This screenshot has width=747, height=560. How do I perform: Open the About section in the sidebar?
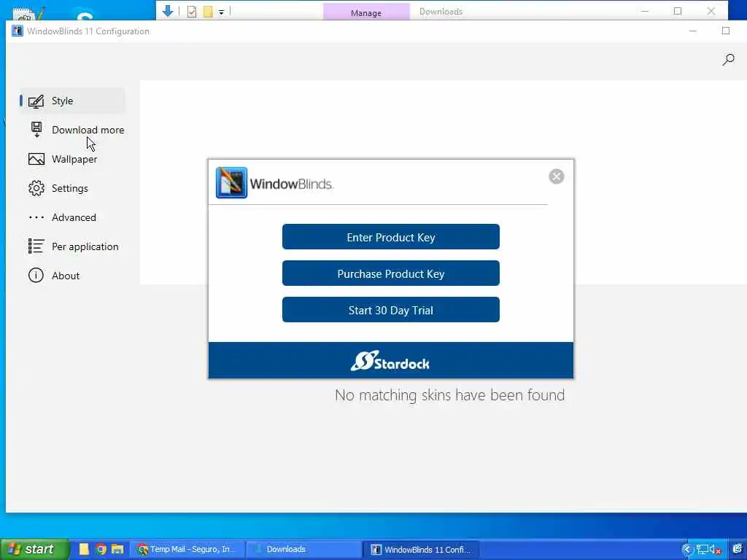point(72,276)
